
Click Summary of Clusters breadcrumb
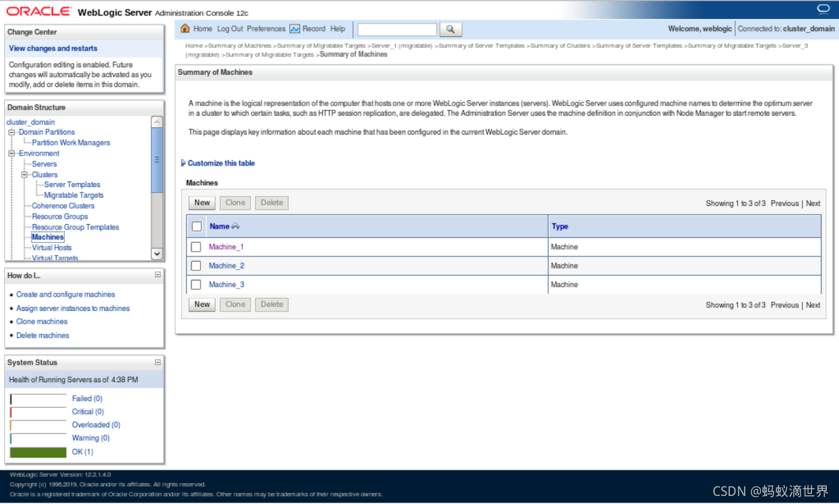pos(560,46)
